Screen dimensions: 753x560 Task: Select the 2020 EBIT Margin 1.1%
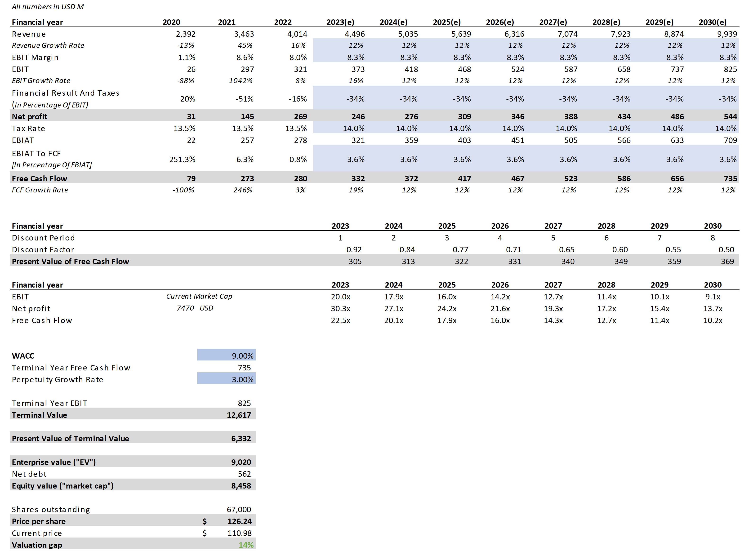coord(187,57)
